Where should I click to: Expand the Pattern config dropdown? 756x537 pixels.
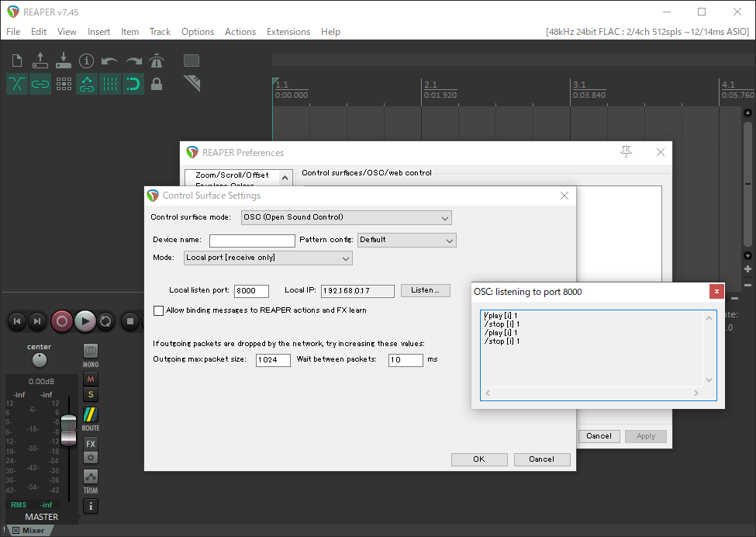[406, 240]
